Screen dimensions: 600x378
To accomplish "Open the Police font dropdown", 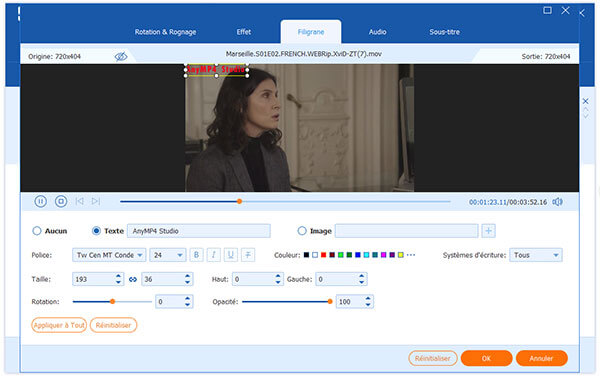I will [109, 255].
